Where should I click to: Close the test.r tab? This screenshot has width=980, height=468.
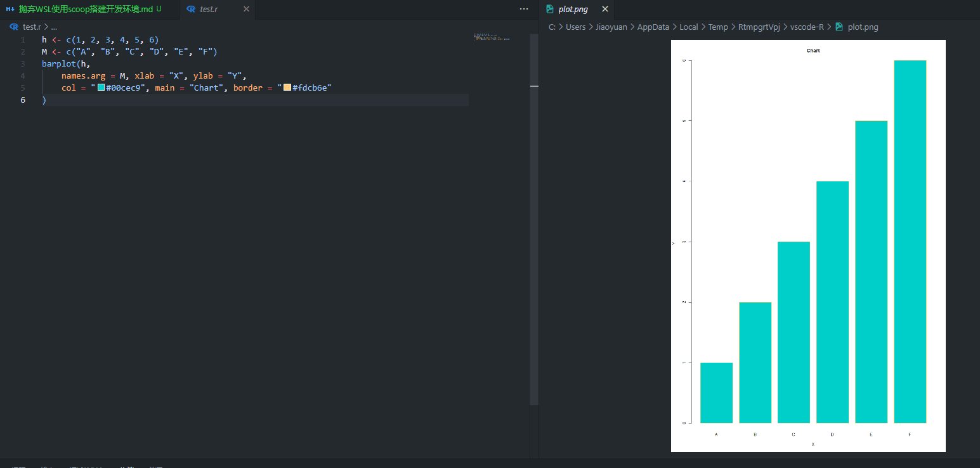246,9
